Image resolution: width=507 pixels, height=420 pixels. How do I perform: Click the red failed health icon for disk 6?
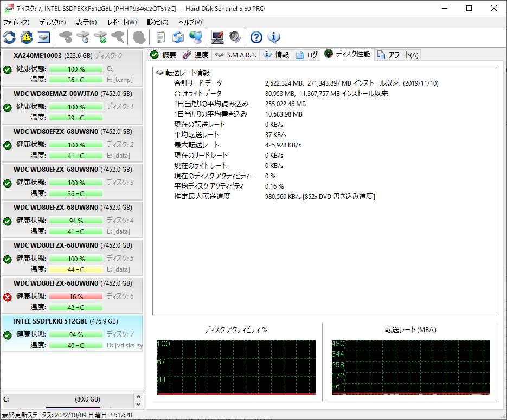click(x=8, y=297)
